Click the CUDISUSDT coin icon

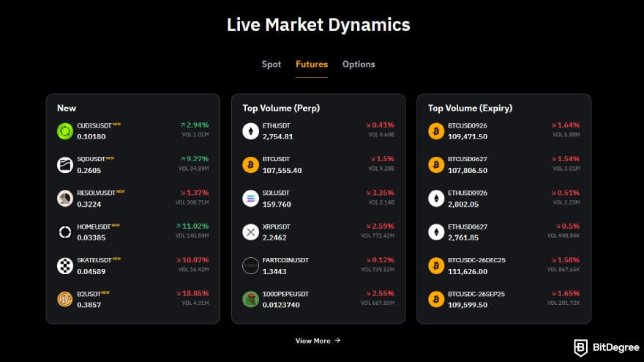pos(65,131)
